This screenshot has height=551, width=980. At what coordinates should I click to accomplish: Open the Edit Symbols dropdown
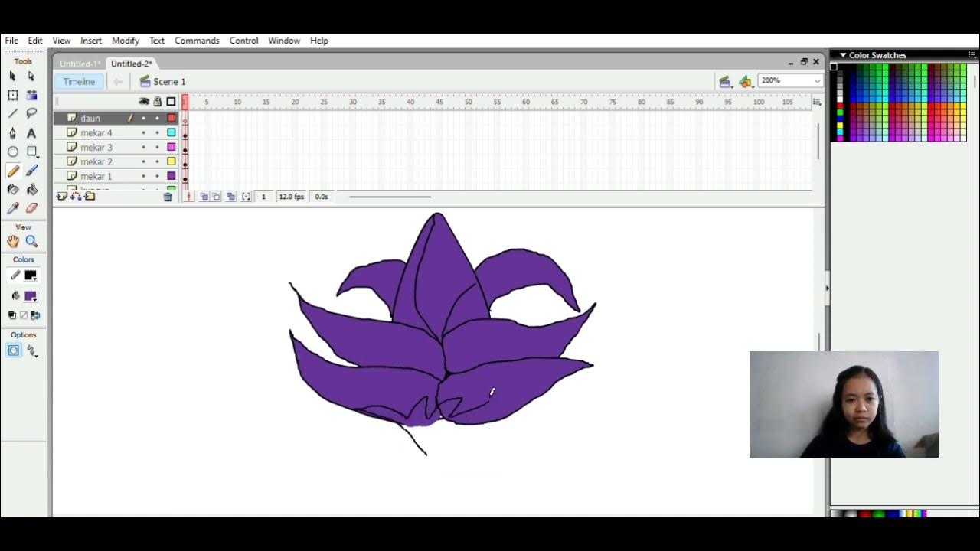click(746, 81)
